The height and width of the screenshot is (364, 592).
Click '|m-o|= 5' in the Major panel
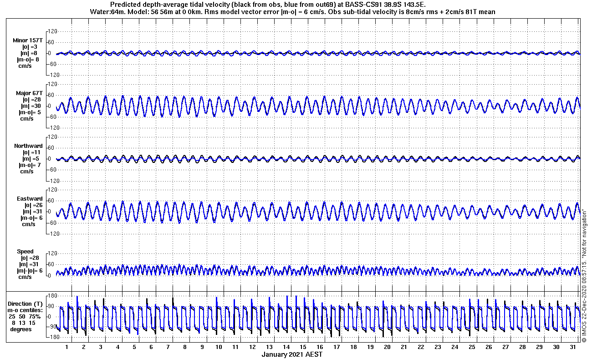click(30, 112)
